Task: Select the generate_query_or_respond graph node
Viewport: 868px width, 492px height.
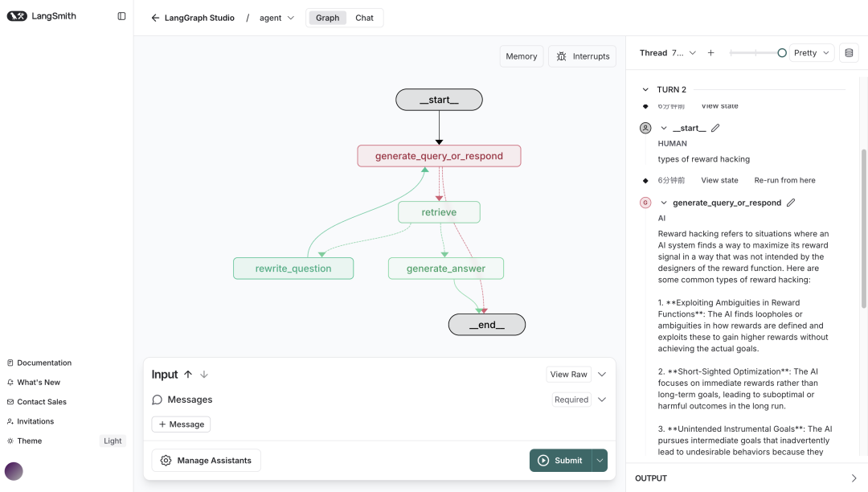Action: [x=439, y=156]
